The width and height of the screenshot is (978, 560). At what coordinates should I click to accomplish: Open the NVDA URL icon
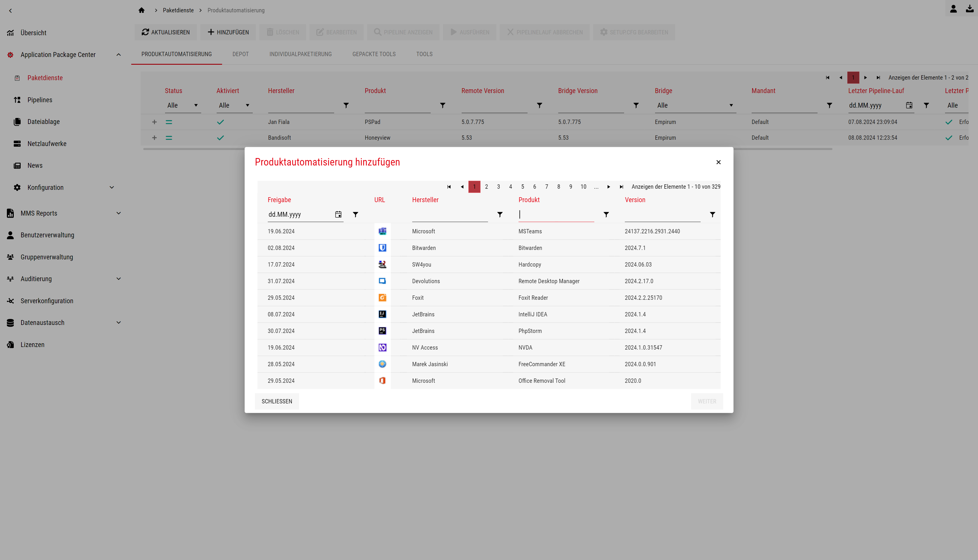click(x=382, y=347)
